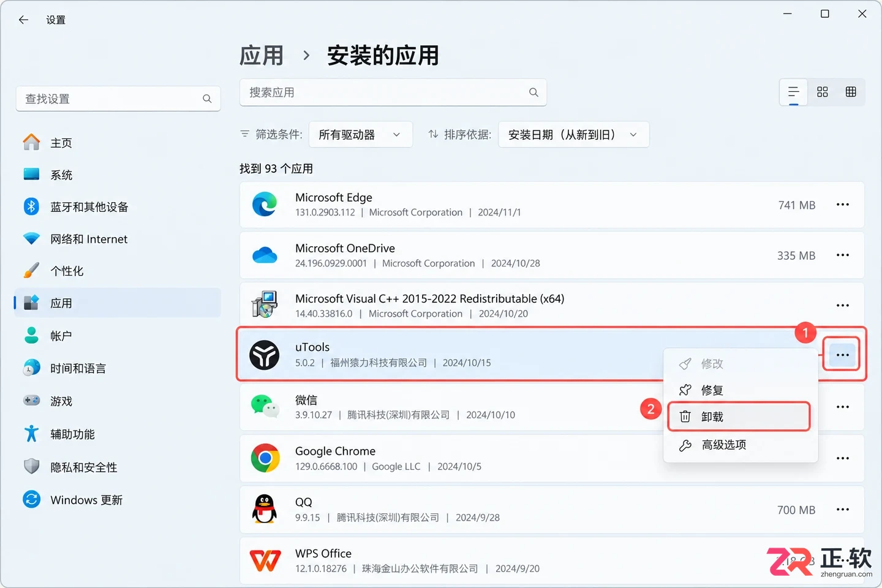Open 辅助功能 settings
This screenshot has height=588, width=882.
(118, 434)
